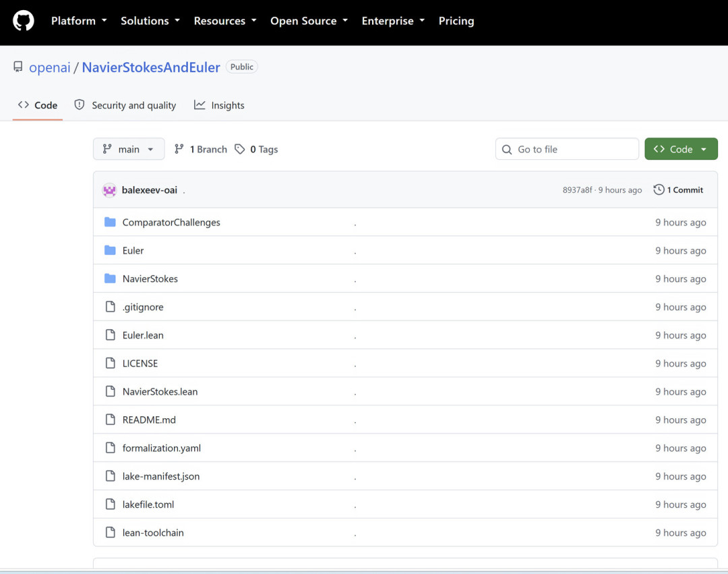Open the formalization.yaml file

point(162,448)
